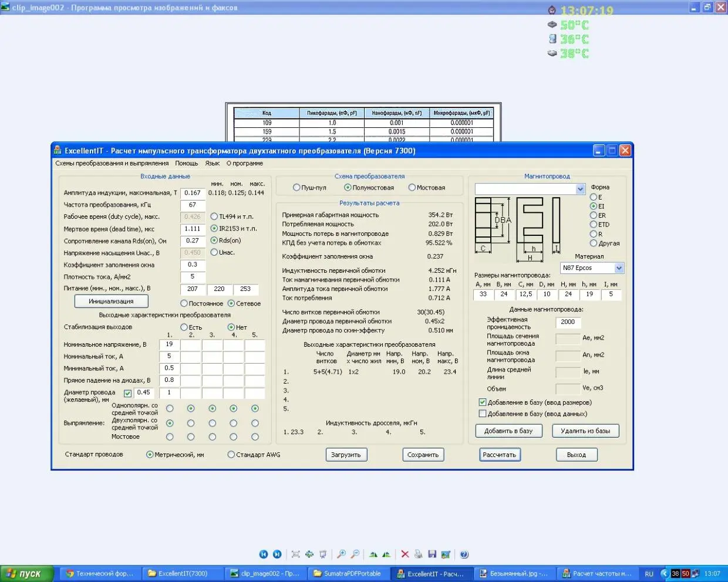Click the Частота преобразования input field
The image size is (728, 582).
click(193, 205)
